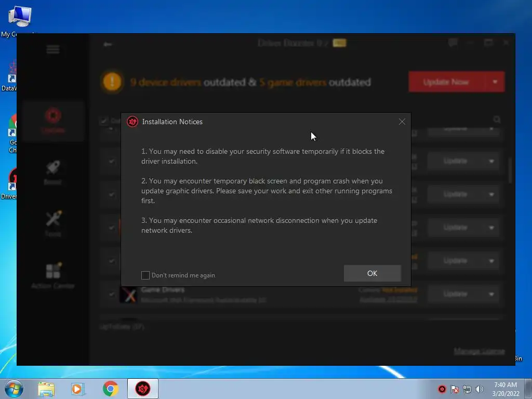Open the Manage License link

479,351
